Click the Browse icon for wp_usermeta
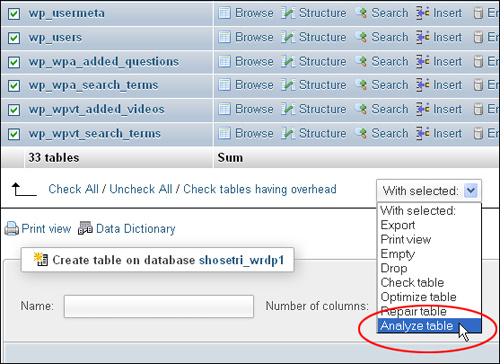 click(224, 13)
